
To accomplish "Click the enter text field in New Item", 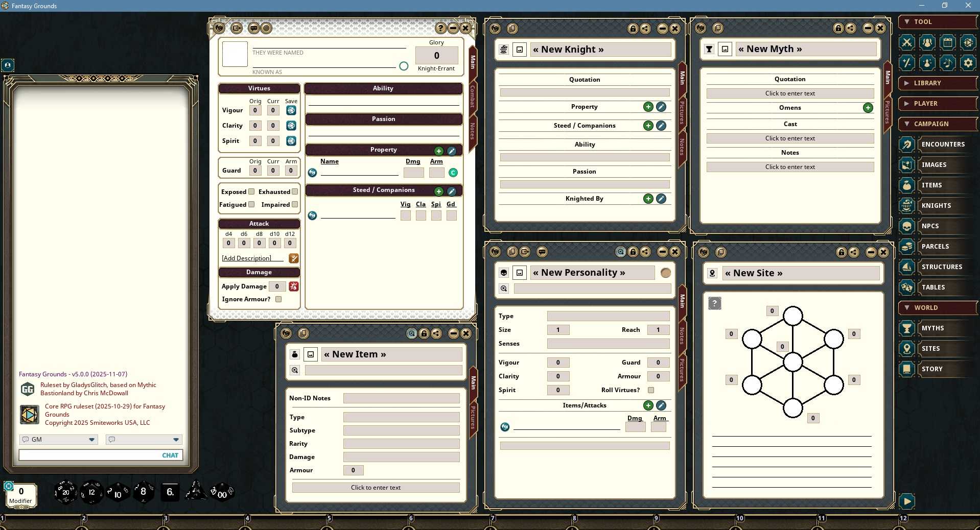I will coord(376,488).
